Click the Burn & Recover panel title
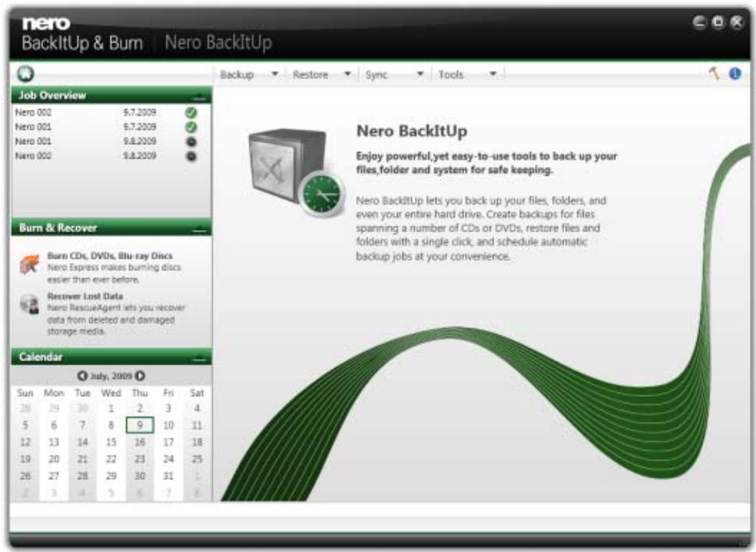This screenshot has height=552, width=756. (x=58, y=227)
